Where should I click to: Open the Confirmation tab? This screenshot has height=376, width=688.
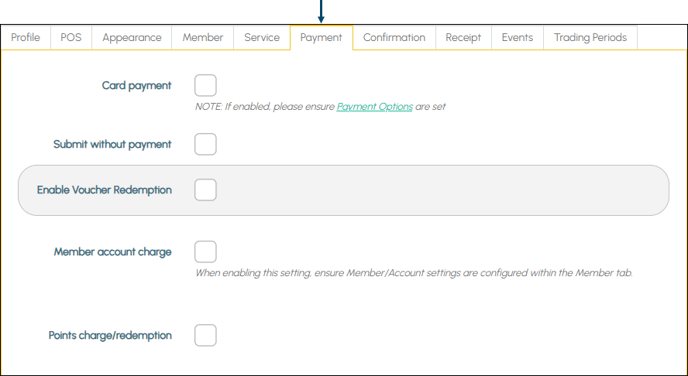(394, 38)
